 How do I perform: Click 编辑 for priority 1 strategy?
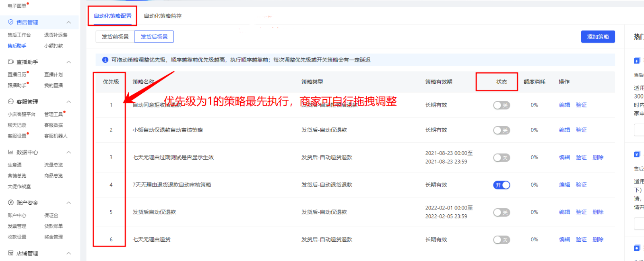pyautogui.click(x=564, y=105)
